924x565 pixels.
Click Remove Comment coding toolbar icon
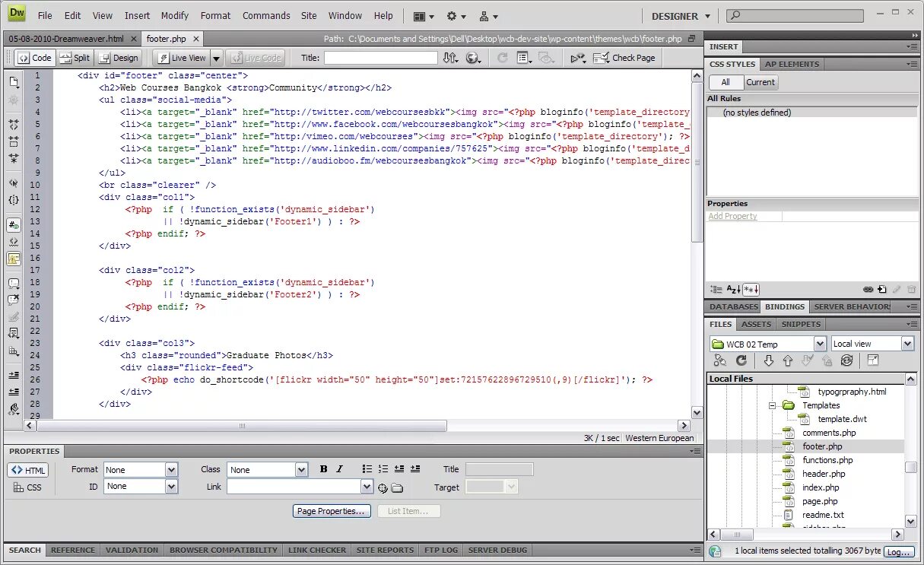point(13,300)
